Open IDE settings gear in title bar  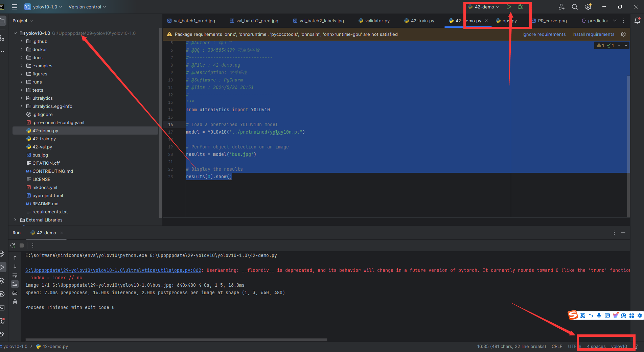tap(588, 7)
